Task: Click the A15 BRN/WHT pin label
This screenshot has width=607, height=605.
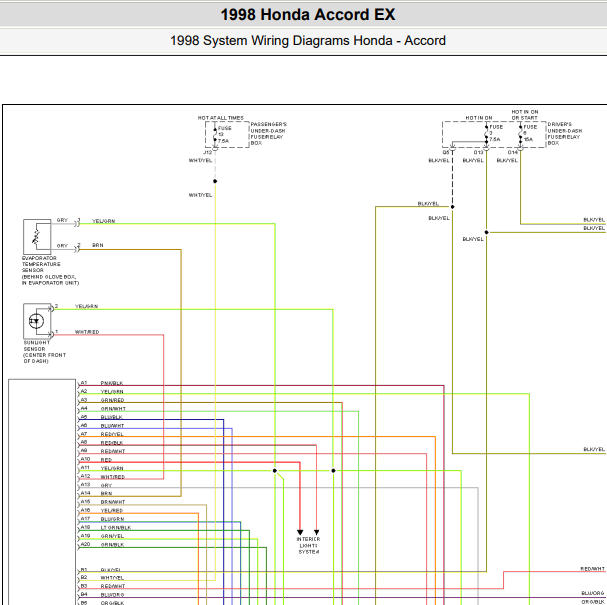Action: pos(103,502)
